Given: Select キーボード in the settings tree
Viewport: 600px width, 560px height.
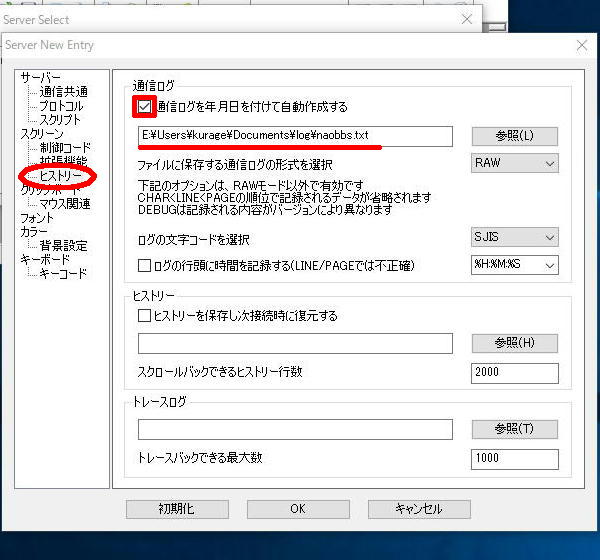Looking at the screenshot, I should click(45, 260).
